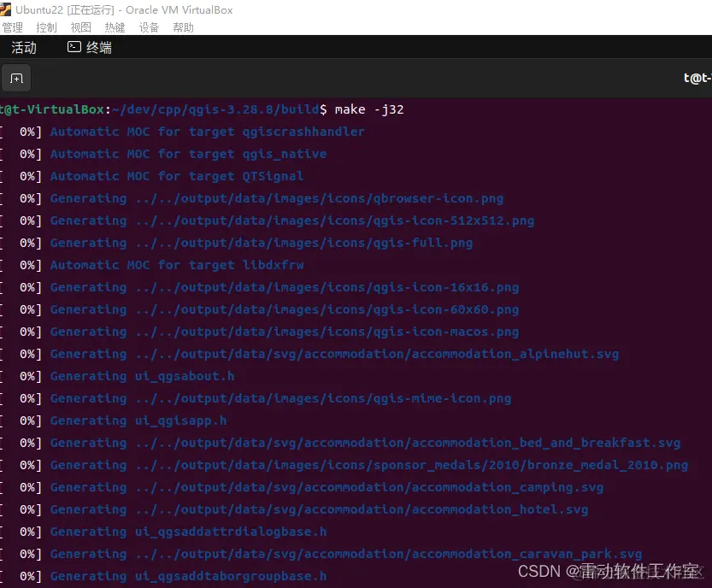Open the 帮助 menu
The image size is (712, 588).
(x=184, y=27)
